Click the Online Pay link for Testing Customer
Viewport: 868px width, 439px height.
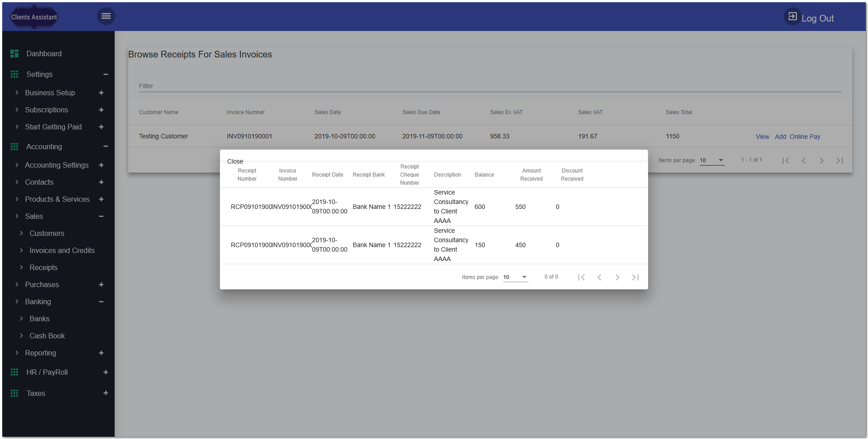805,137
